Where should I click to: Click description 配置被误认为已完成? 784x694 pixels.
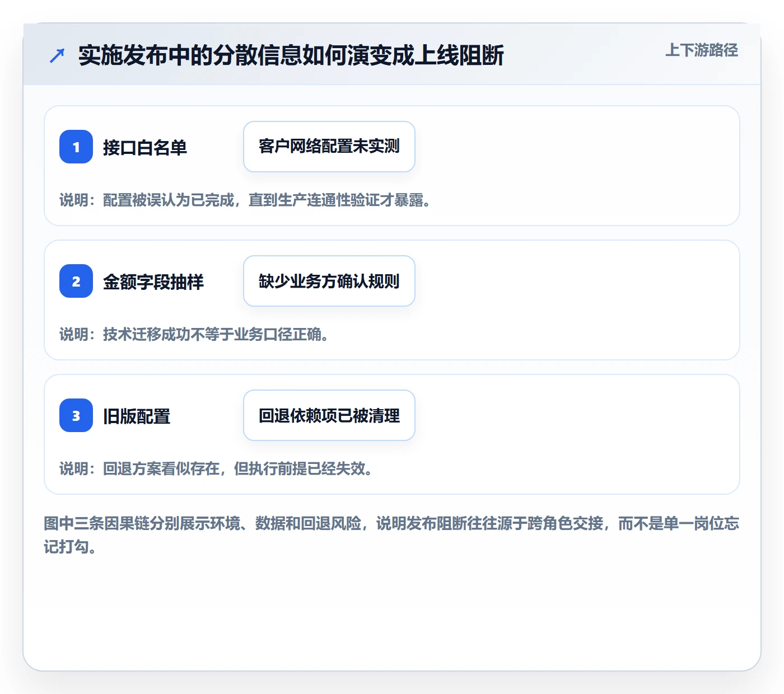coord(245,200)
